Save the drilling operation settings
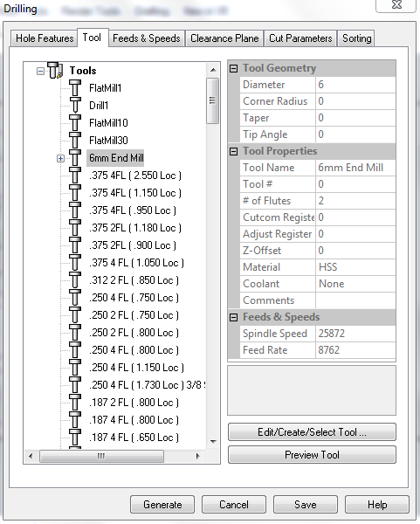420x524 pixels. (306, 504)
